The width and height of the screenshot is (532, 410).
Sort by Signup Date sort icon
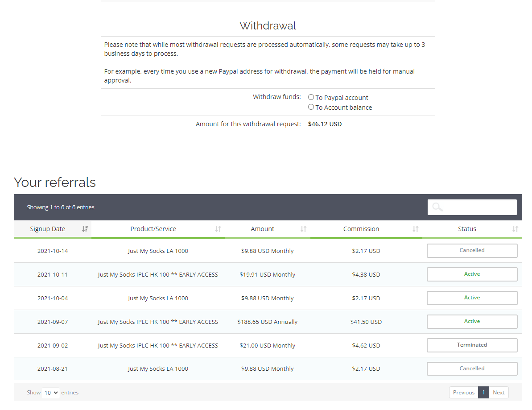coord(85,229)
